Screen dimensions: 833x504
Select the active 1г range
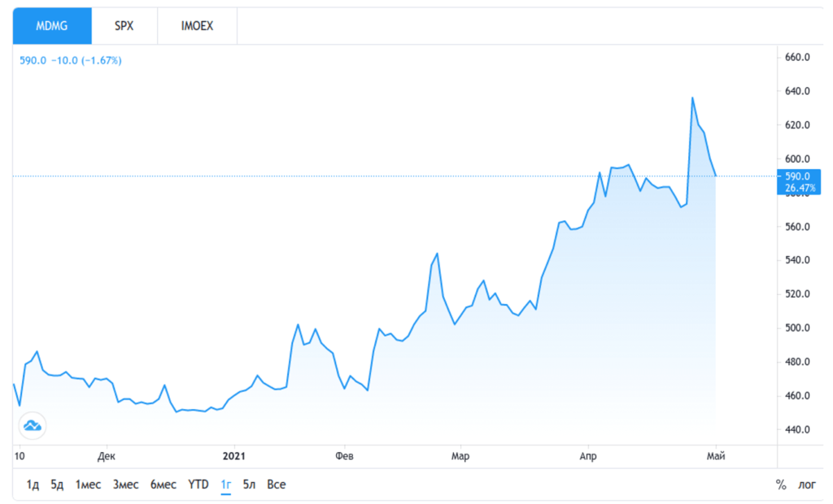(226, 484)
